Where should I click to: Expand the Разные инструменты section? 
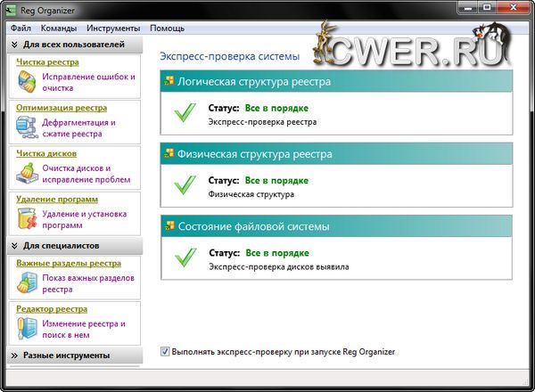(x=15, y=355)
